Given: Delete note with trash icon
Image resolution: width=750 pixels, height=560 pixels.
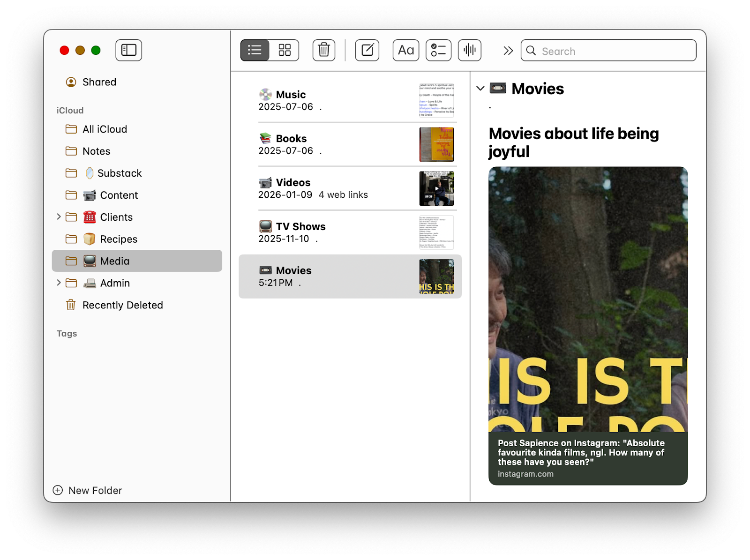Looking at the screenshot, I should coord(324,50).
